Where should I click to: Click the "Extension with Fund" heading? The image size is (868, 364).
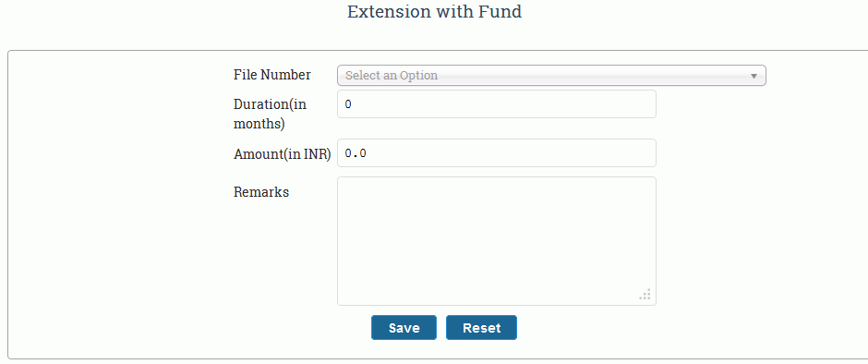[435, 11]
